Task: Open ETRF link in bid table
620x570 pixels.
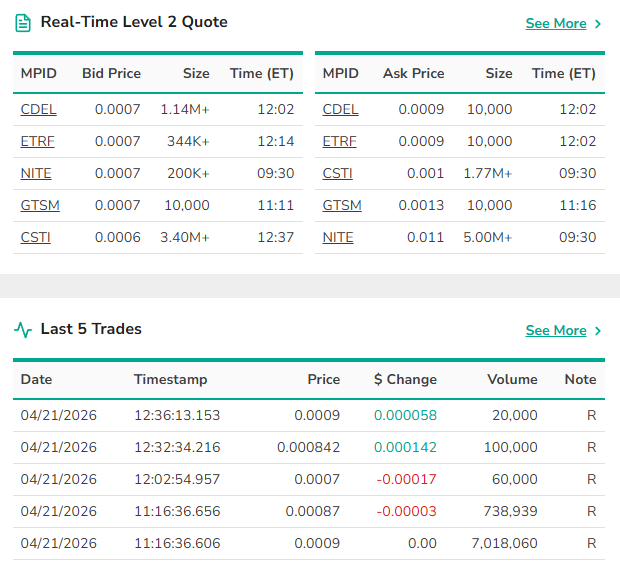Action: click(x=38, y=141)
